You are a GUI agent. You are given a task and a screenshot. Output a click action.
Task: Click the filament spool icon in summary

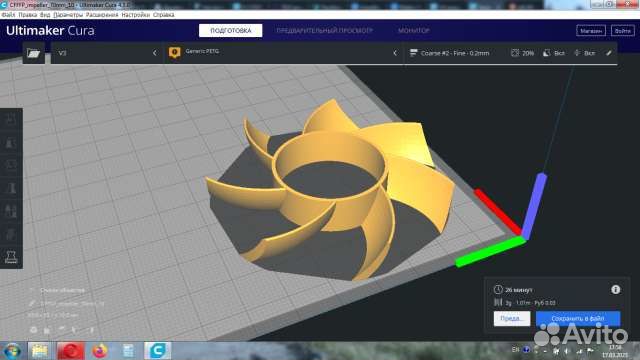(x=498, y=302)
